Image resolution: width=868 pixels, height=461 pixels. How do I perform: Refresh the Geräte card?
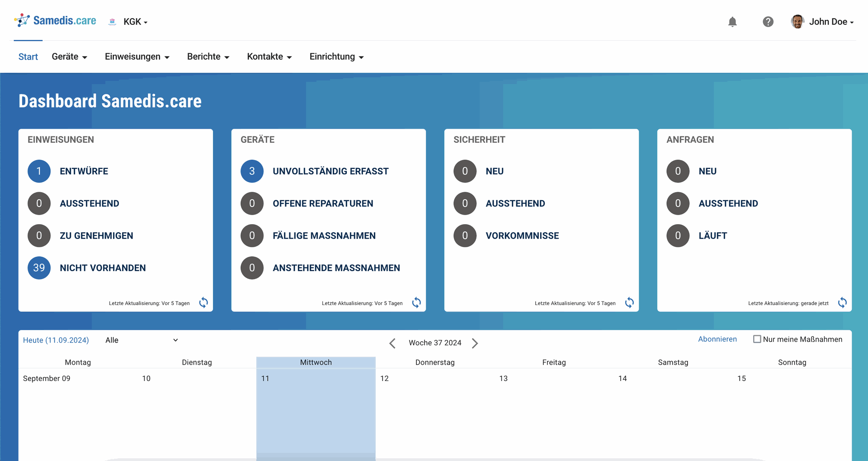pos(416,303)
